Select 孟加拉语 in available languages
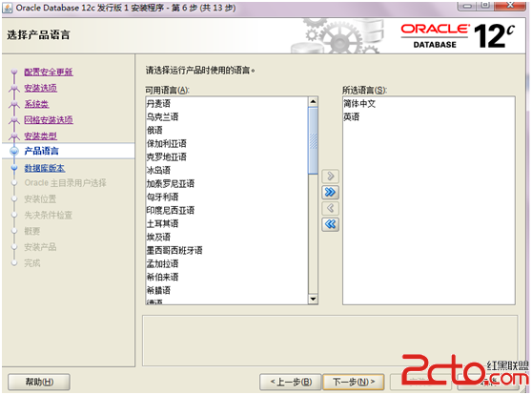The image size is (532, 395). tap(227, 263)
